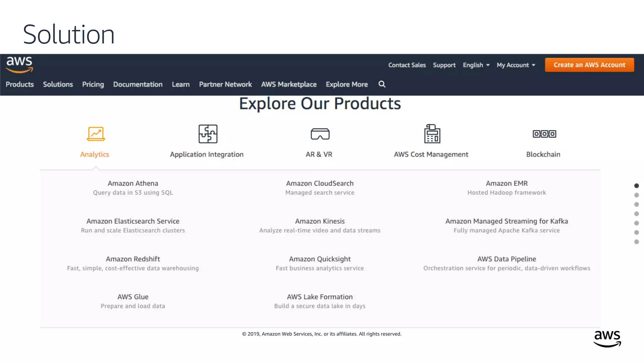This screenshot has height=362, width=644.
Task: Open the AWS Glue product link
Action: tap(133, 297)
